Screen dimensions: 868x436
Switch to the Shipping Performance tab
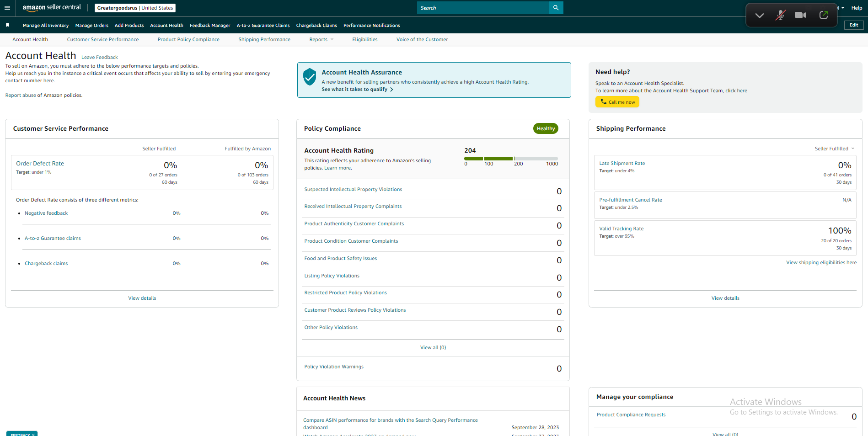click(264, 40)
